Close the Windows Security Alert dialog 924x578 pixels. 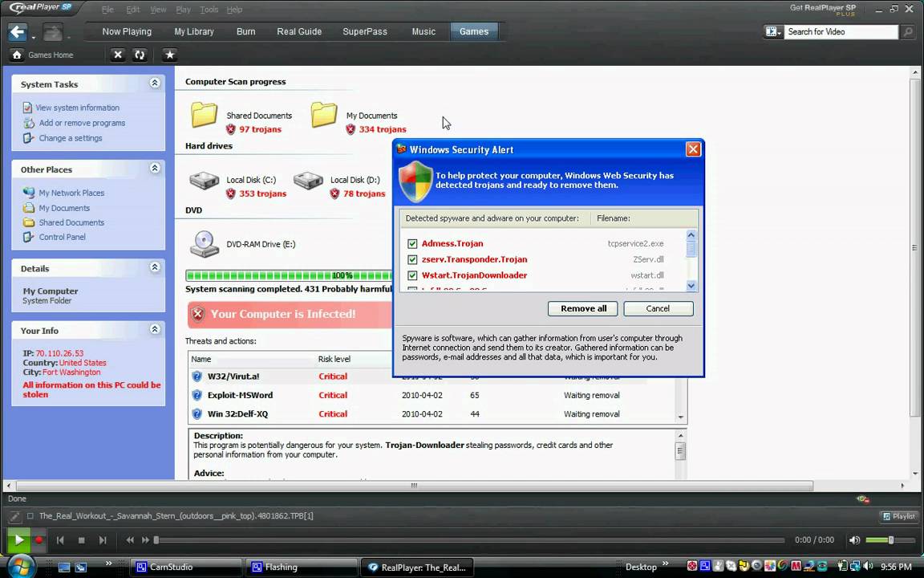click(x=693, y=149)
